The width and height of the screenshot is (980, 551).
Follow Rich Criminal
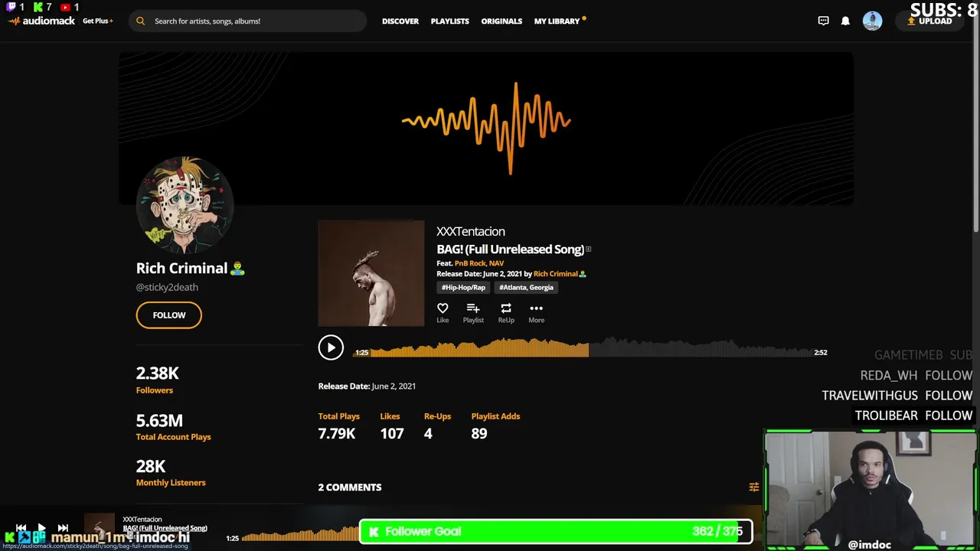(169, 315)
